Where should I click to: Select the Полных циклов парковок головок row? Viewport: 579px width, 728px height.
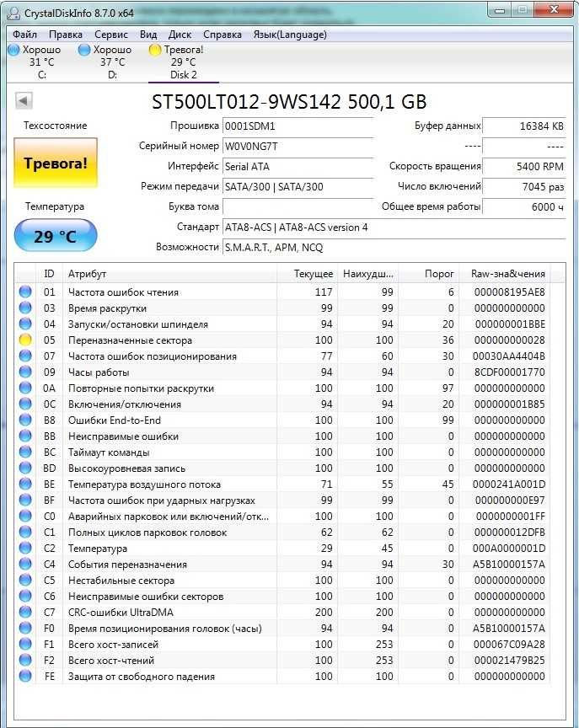(x=283, y=532)
